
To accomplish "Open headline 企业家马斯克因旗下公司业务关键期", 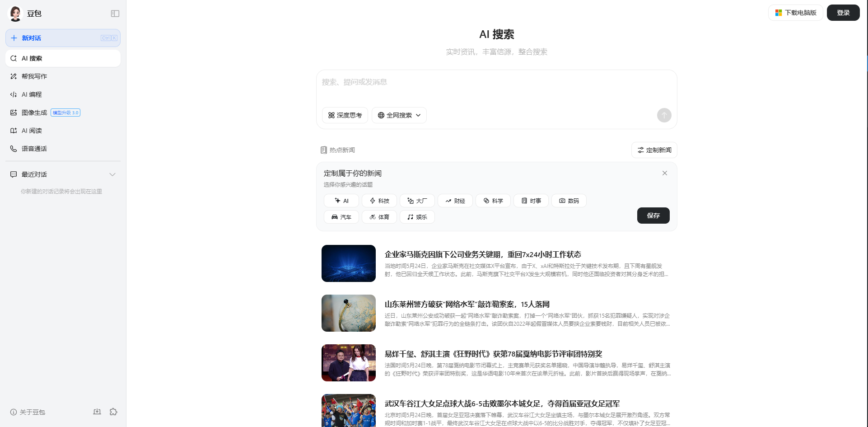I will click(x=483, y=254).
